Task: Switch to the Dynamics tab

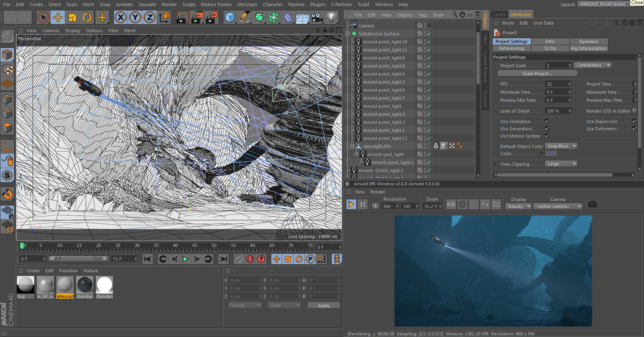Action: click(588, 41)
